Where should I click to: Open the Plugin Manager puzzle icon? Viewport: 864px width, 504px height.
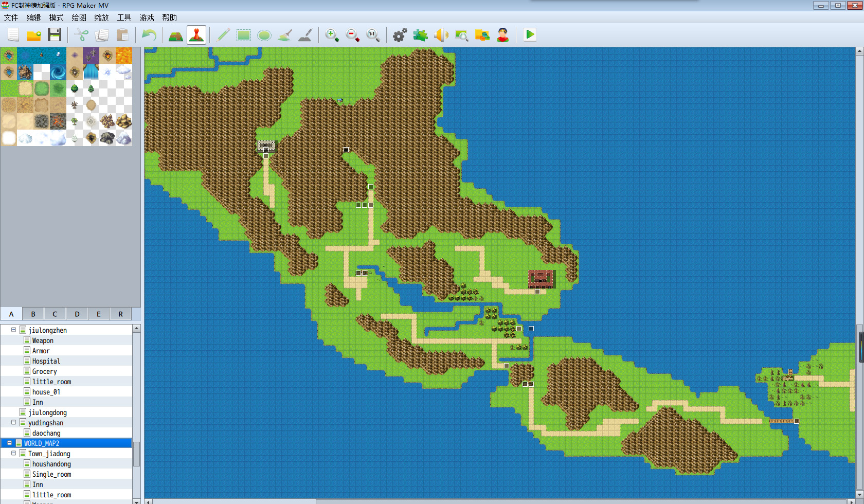click(x=421, y=35)
